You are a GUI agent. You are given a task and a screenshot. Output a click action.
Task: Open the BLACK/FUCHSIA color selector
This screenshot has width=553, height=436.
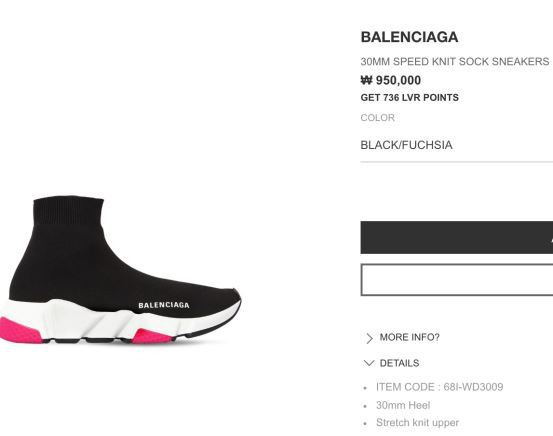tap(457, 145)
